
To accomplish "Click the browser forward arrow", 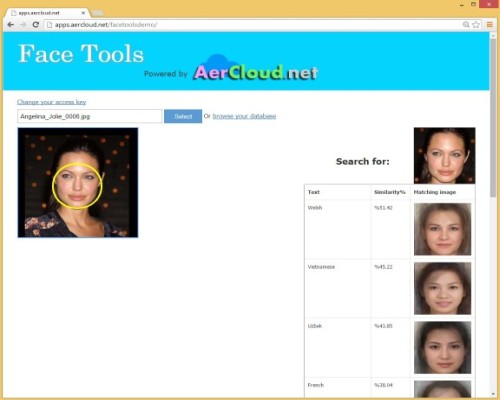I will coord(23,25).
